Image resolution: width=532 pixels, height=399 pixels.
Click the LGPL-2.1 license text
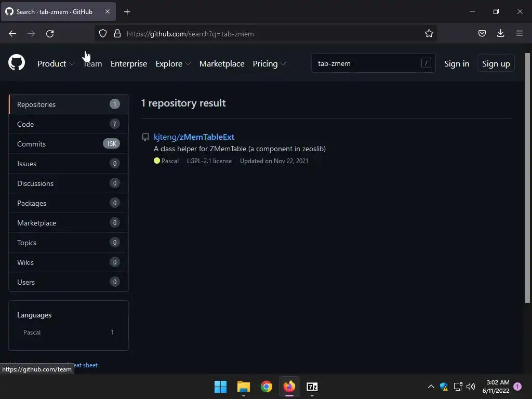pyautogui.click(x=209, y=161)
